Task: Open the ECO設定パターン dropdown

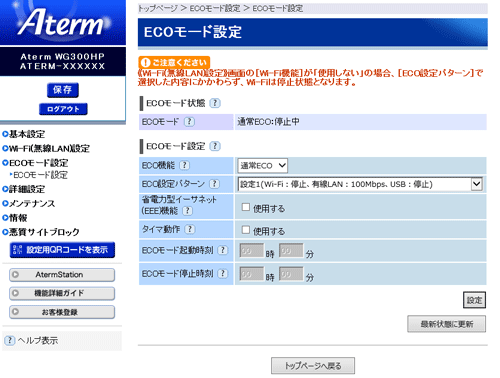Action: [x=360, y=184]
